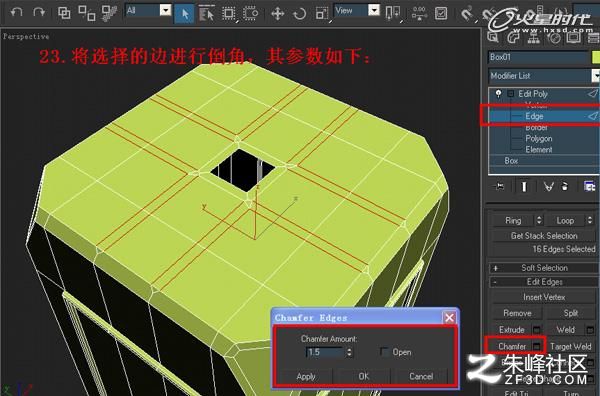Screen dimensions: 600x396
Task: Click the Redo arrow icon
Action: pos(39,13)
